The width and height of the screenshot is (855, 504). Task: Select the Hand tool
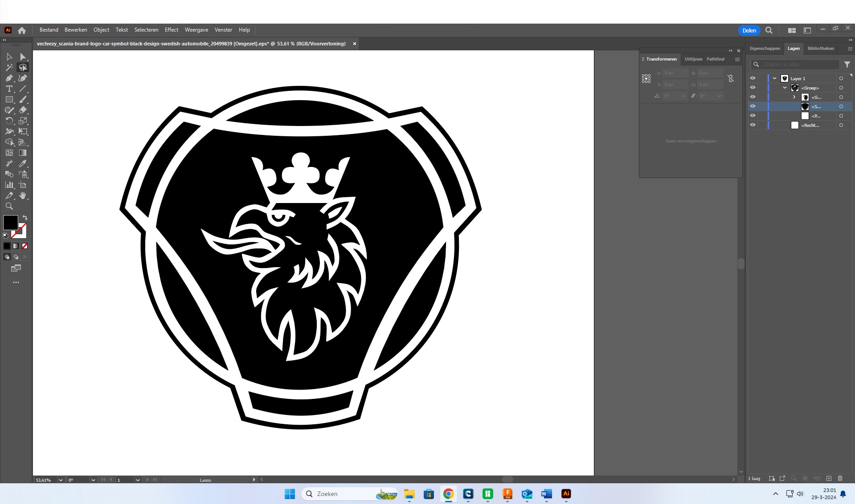[23, 195]
